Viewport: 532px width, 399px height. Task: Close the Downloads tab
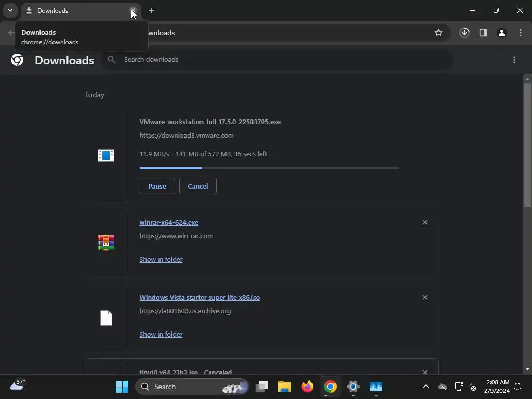coord(132,10)
